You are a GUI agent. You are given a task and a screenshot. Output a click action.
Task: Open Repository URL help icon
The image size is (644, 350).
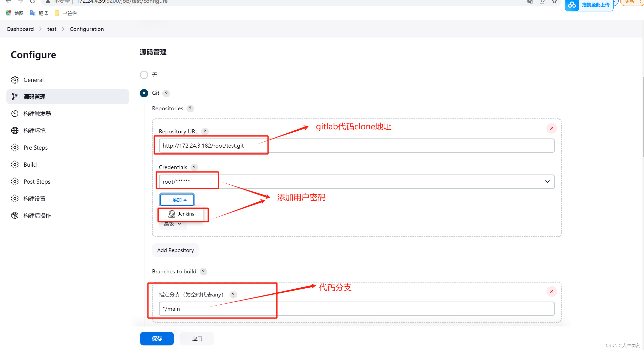(205, 131)
